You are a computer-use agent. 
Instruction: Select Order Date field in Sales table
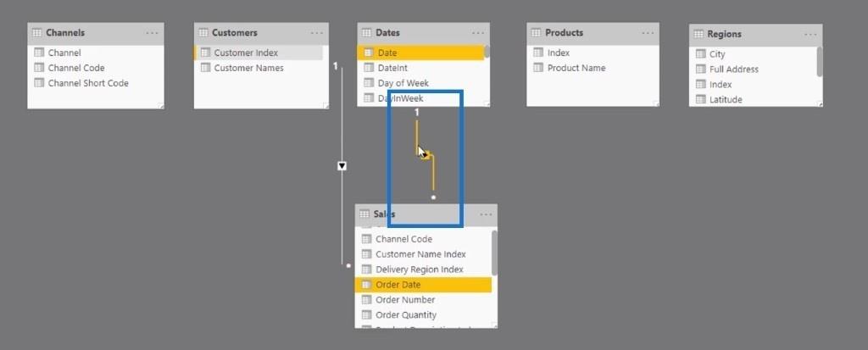pyautogui.click(x=423, y=285)
